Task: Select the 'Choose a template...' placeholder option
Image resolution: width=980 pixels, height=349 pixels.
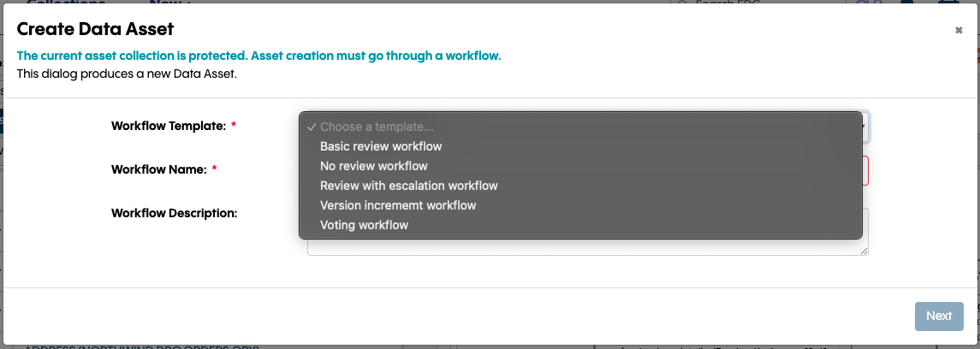Action: tap(377, 127)
